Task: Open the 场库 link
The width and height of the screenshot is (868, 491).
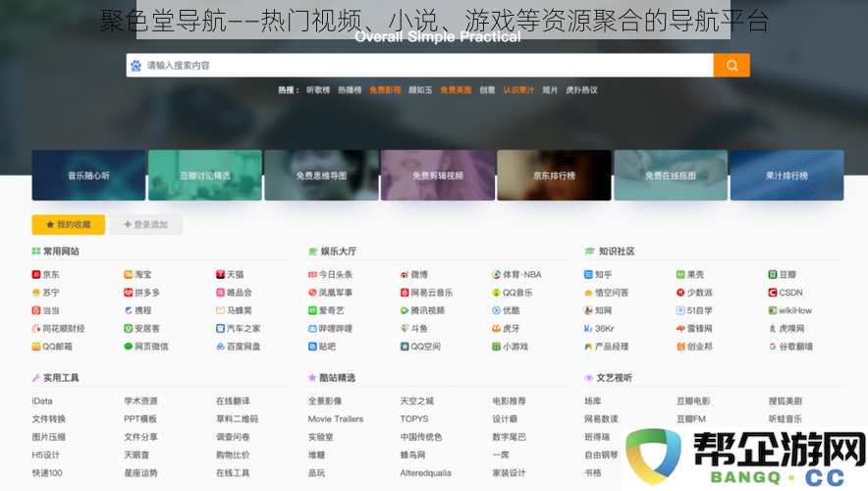Action: tap(593, 402)
